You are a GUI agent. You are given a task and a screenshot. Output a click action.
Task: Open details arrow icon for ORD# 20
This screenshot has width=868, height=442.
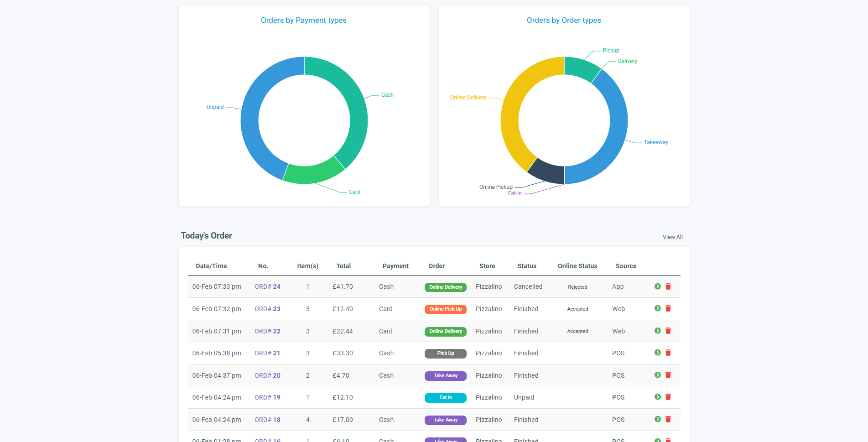click(657, 375)
